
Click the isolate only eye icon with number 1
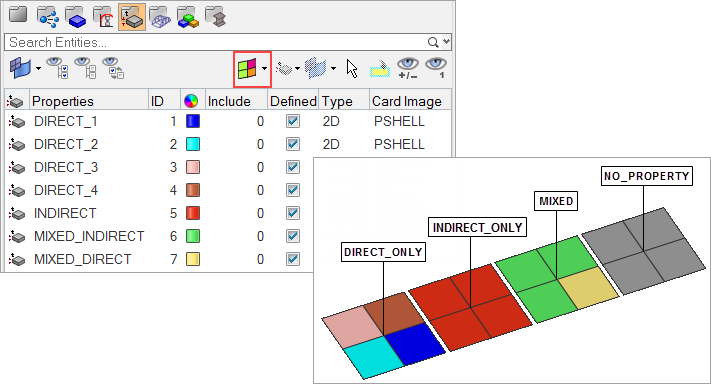point(436,68)
